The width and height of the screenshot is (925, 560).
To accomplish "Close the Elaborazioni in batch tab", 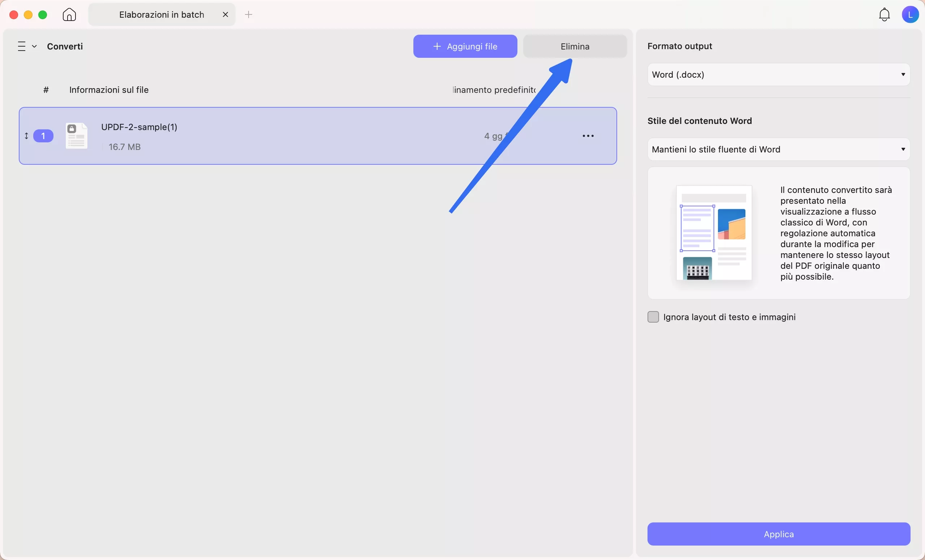I will (225, 15).
